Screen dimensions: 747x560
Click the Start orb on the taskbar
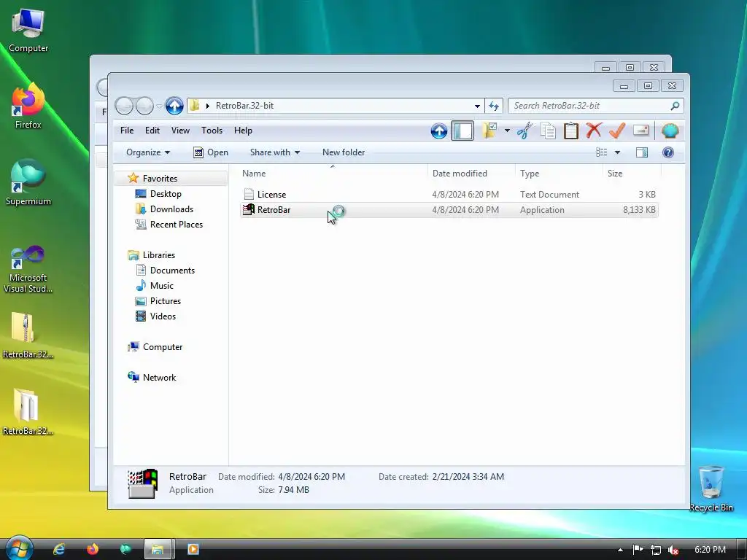[19, 548]
